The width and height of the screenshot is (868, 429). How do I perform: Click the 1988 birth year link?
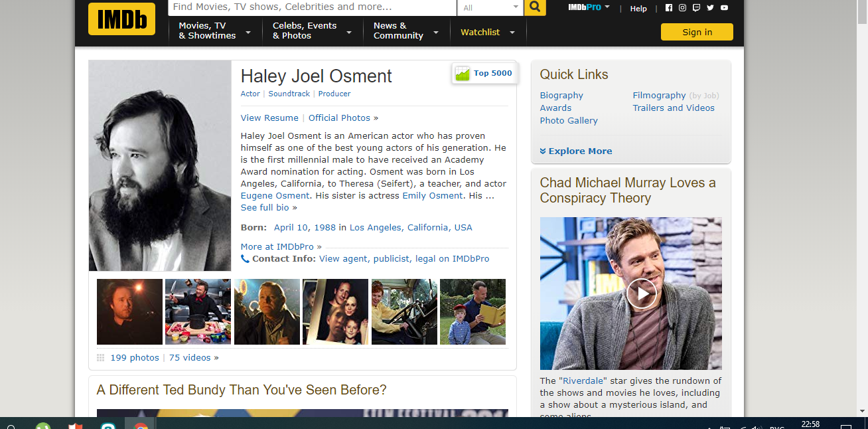coord(325,228)
